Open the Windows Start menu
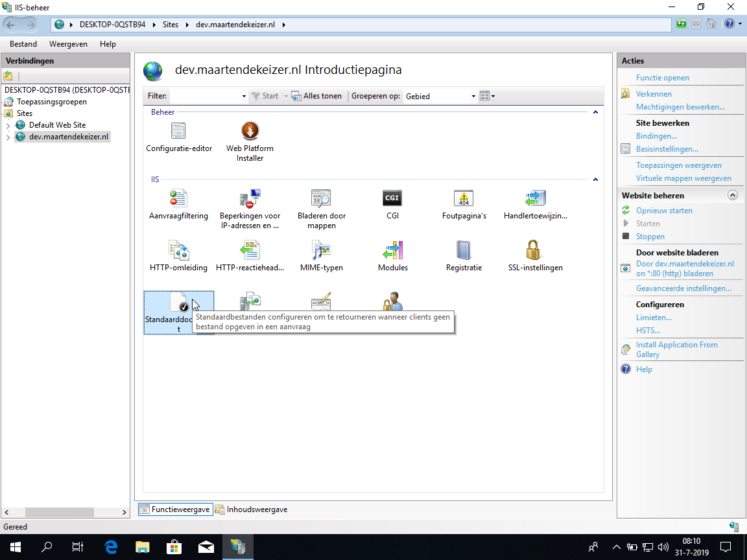Image resolution: width=747 pixels, height=560 pixels. coord(15,546)
